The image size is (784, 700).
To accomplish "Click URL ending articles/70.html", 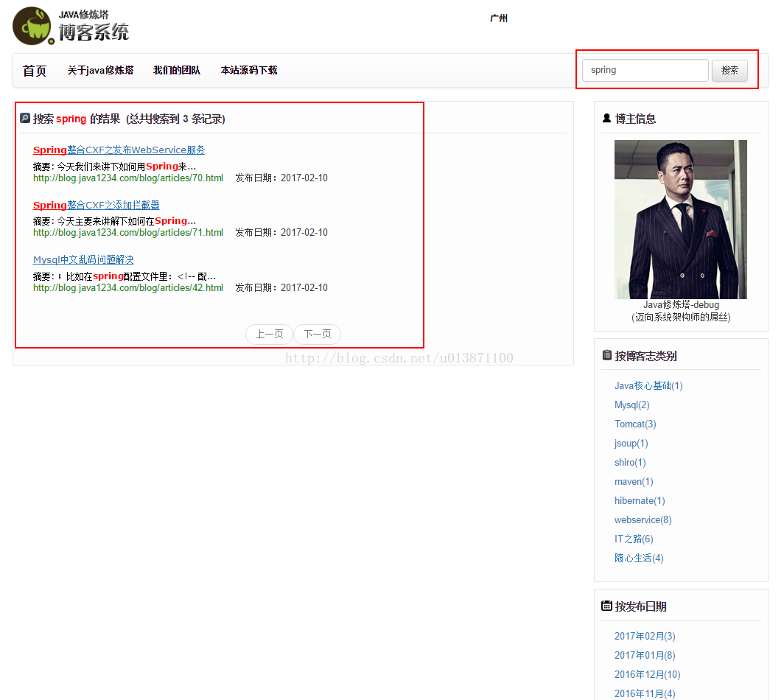I will point(128,178).
